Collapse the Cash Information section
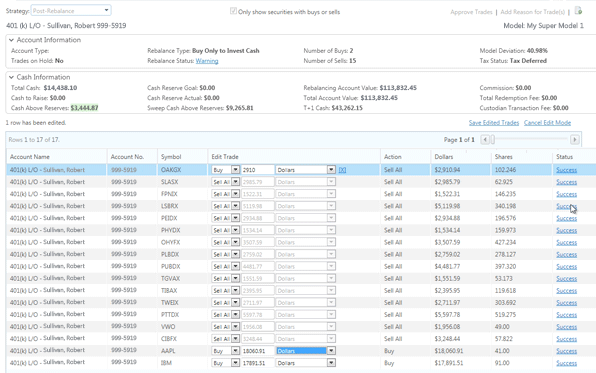Viewport: 596px width, 373px height. pos(11,77)
